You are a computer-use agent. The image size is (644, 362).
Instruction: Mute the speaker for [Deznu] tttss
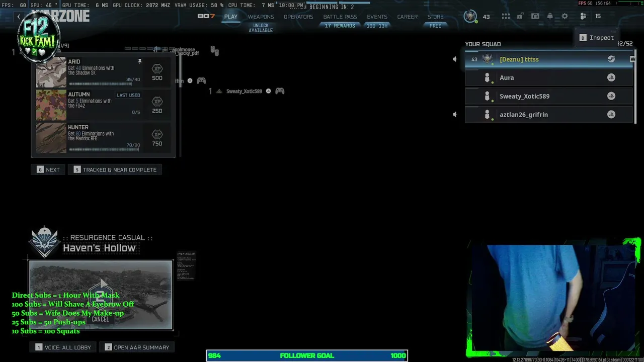(455, 59)
